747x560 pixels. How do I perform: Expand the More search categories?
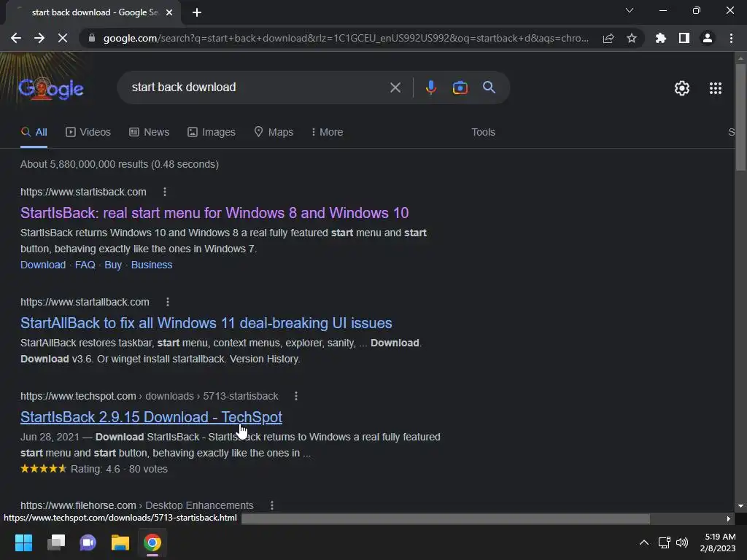(327, 133)
